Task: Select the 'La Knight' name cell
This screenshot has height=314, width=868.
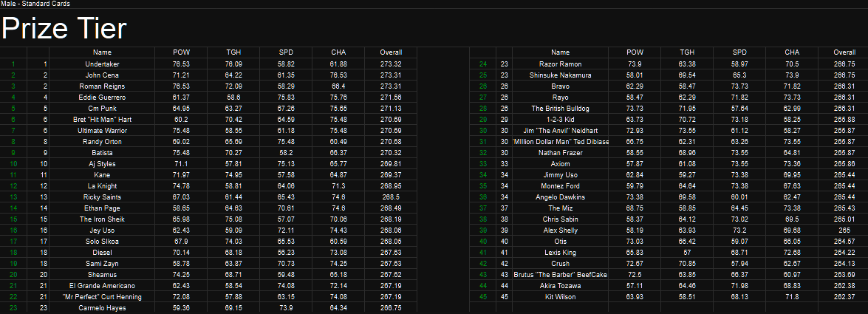Action: [x=103, y=186]
